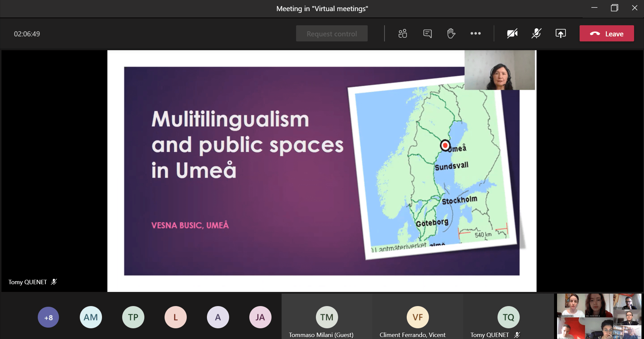Select Tommaso Milani (Guest) tile
The image size is (644, 339).
(x=327, y=317)
